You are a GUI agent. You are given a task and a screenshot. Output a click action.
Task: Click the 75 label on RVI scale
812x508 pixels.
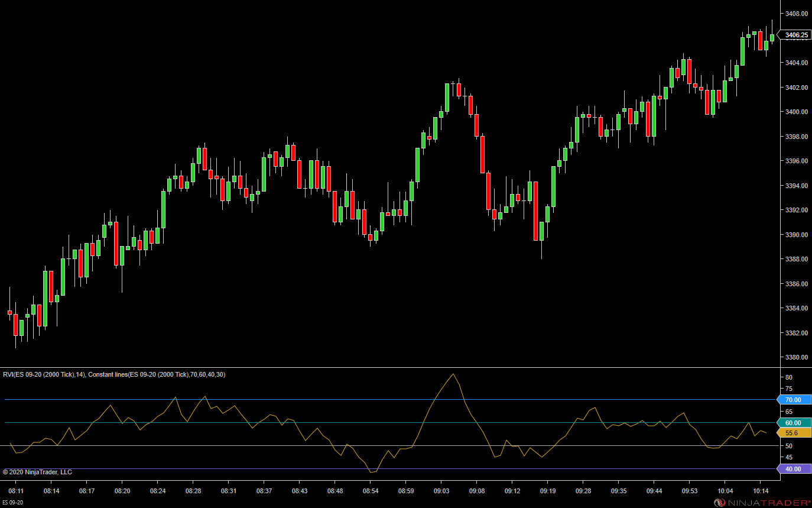click(x=788, y=389)
